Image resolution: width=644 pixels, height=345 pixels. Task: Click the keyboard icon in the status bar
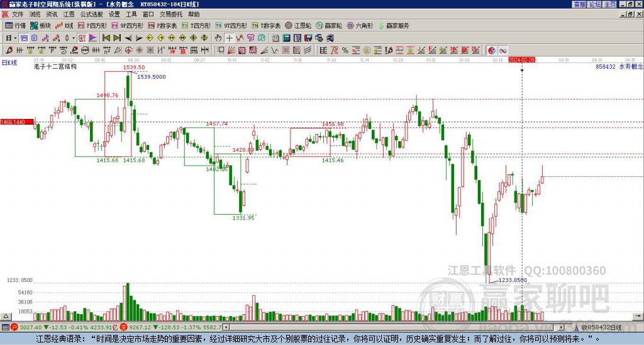coord(5,327)
